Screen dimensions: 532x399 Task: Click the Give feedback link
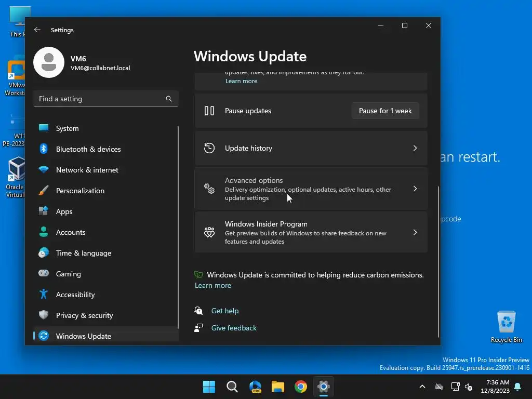click(234, 328)
